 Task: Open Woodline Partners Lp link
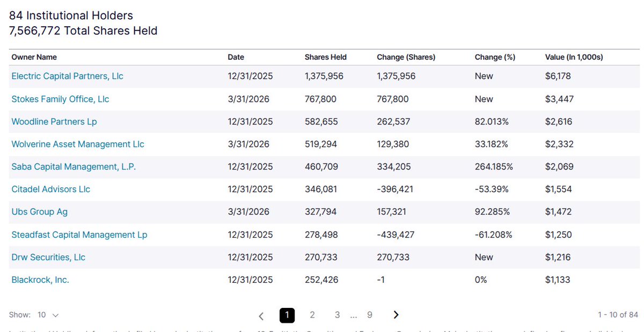coord(54,122)
